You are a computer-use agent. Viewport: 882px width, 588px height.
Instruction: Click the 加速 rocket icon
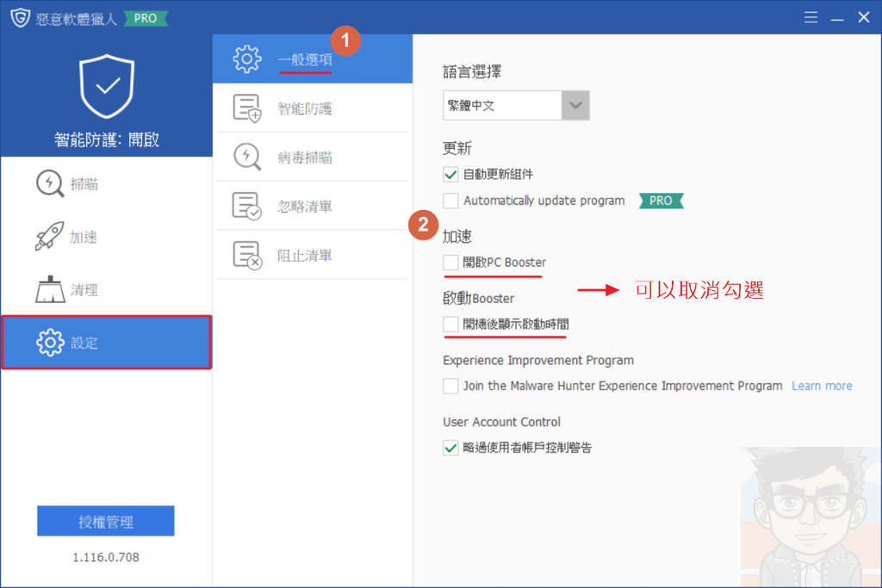(x=49, y=236)
